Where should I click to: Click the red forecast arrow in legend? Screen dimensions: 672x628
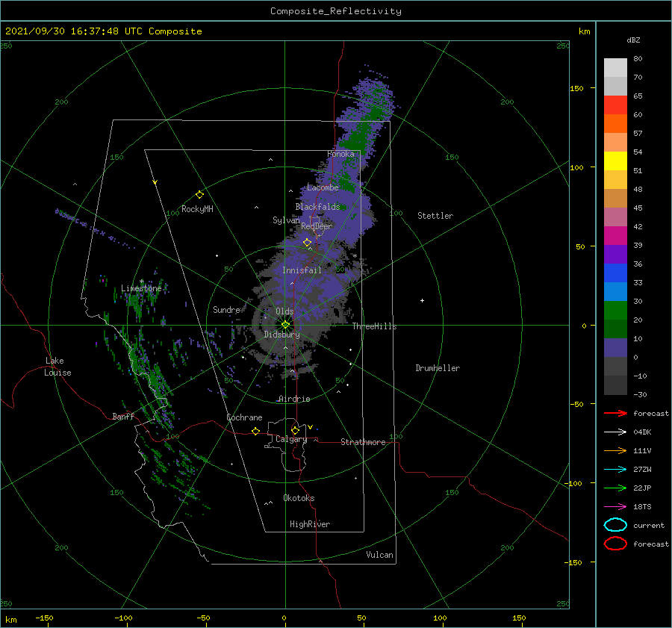(x=615, y=413)
